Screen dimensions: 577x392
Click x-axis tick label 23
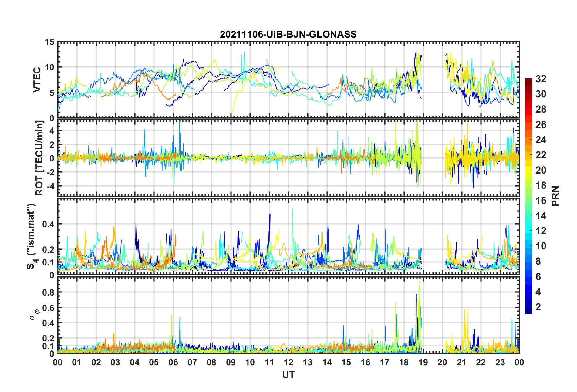500,362
